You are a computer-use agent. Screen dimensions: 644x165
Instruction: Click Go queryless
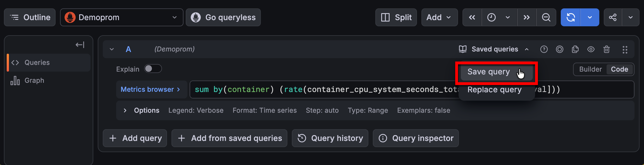click(x=223, y=17)
